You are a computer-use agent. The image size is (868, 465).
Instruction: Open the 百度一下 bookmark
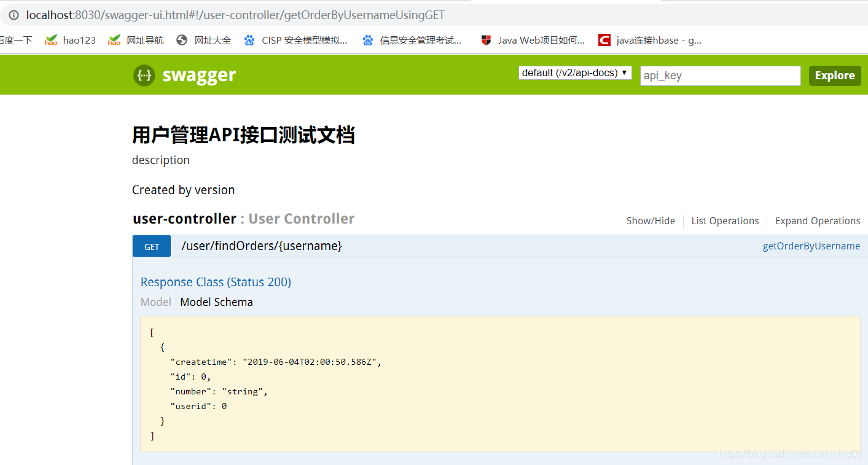click(15, 41)
